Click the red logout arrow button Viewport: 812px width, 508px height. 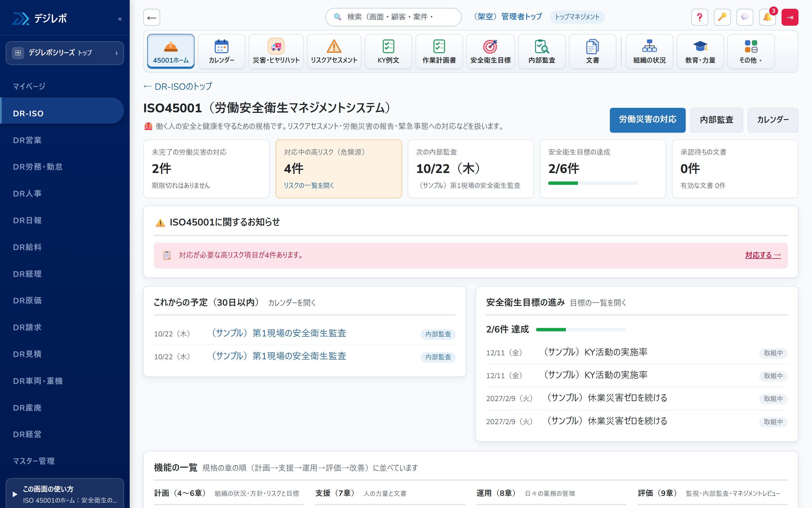coord(789,17)
